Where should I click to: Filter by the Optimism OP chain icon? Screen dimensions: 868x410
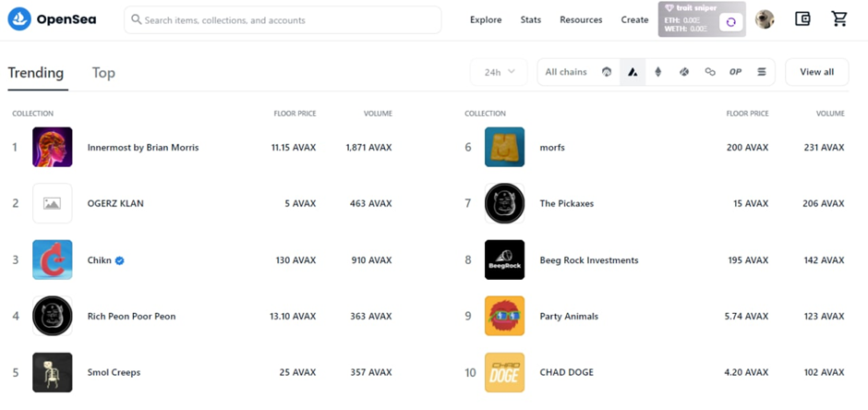coord(735,72)
